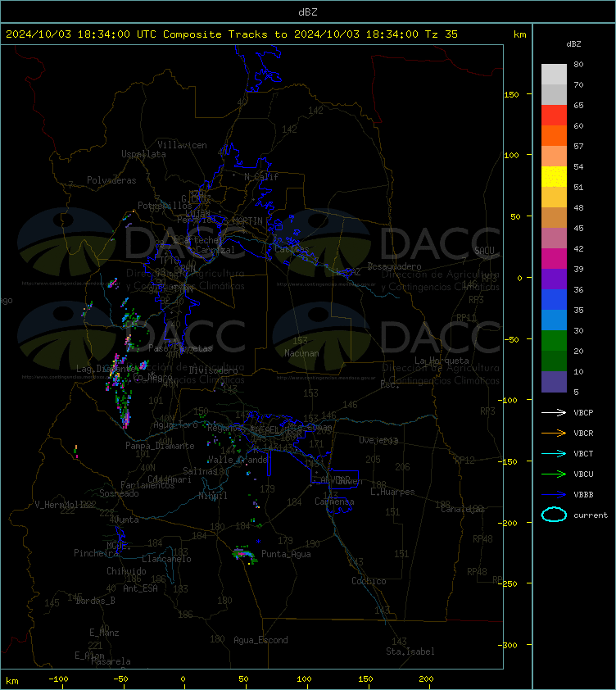The height and width of the screenshot is (690, 616).
Task: Click the white VBCP arrow icon
Action: coord(554,412)
